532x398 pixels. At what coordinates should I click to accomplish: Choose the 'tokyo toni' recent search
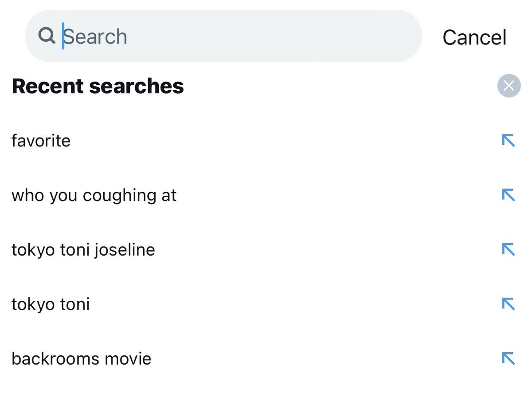click(x=51, y=304)
